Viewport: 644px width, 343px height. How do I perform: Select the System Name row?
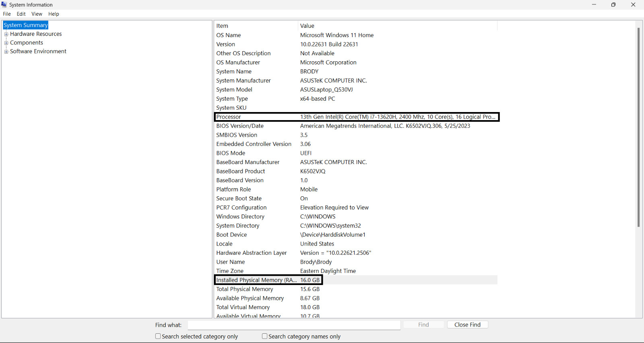(356, 71)
